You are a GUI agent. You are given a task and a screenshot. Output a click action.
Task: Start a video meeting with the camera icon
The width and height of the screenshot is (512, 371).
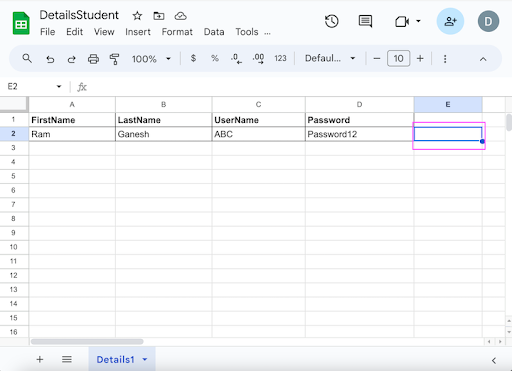coord(402,22)
